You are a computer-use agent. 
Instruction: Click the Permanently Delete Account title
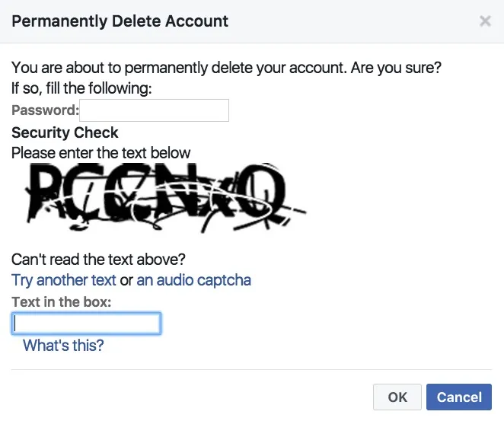(x=120, y=21)
